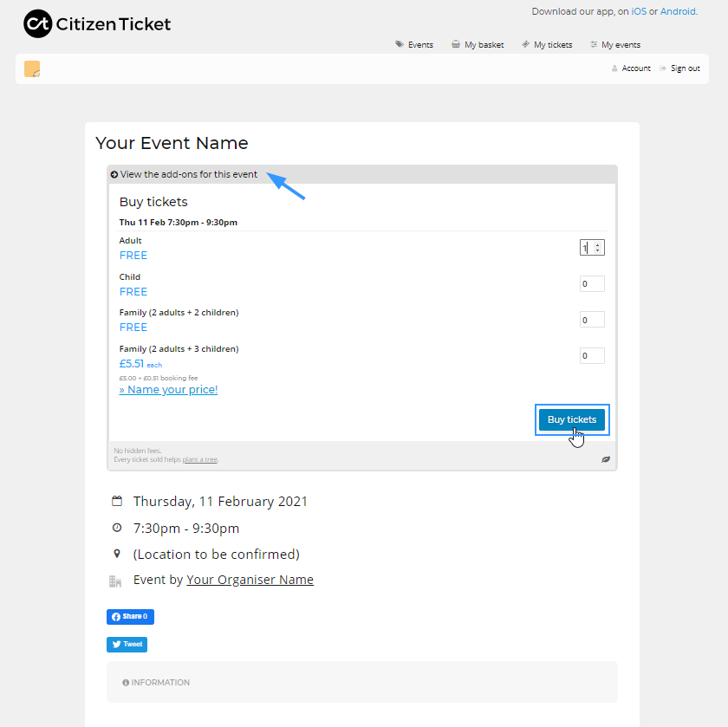Click the Account person icon
Image resolution: width=728 pixels, height=727 pixels.
pos(614,68)
